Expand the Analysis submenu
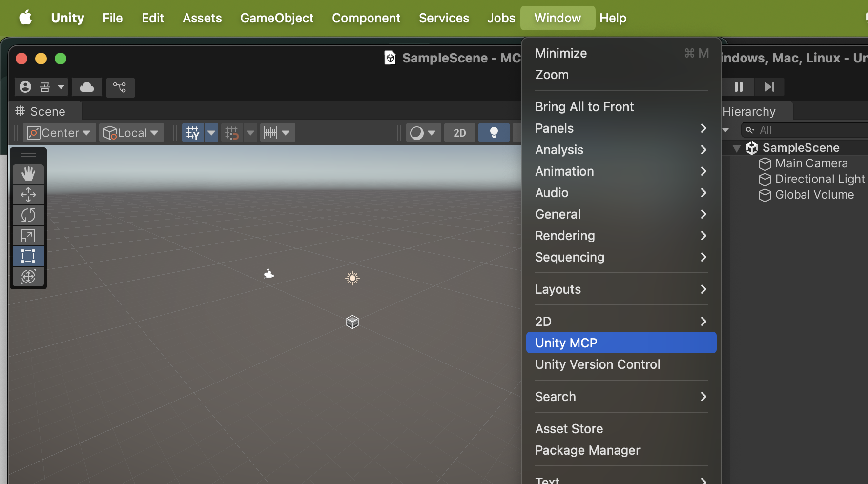 coord(621,150)
